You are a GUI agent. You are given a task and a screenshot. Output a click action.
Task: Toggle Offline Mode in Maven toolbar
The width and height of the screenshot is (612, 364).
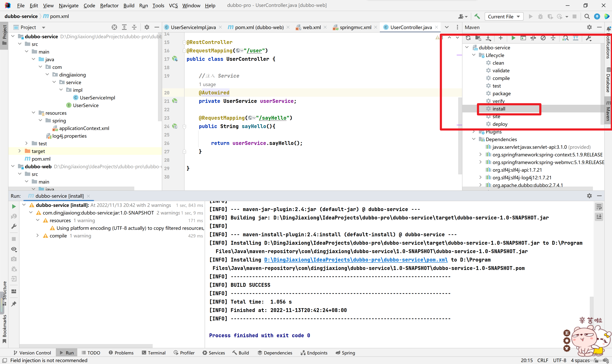pos(533,38)
